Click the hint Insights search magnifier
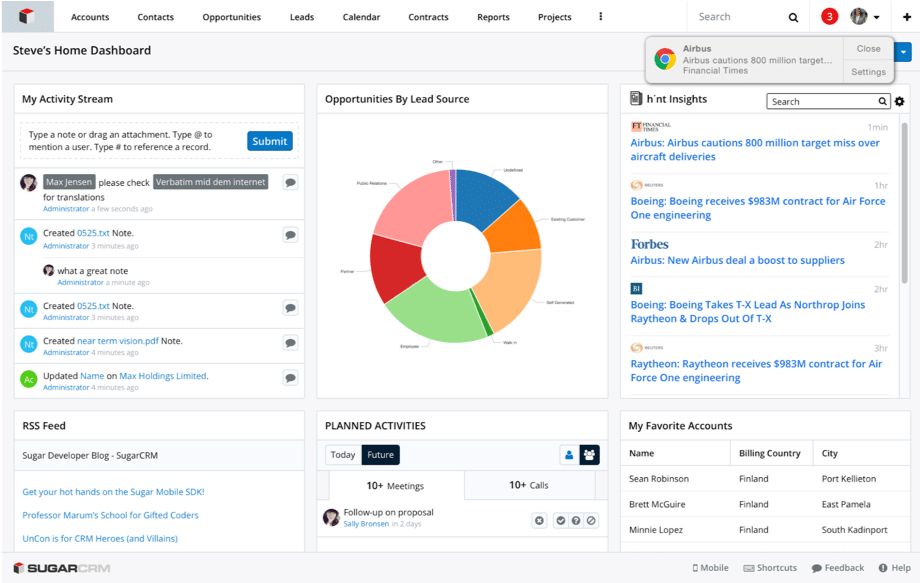Image resolution: width=920 pixels, height=583 pixels. (882, 101)
